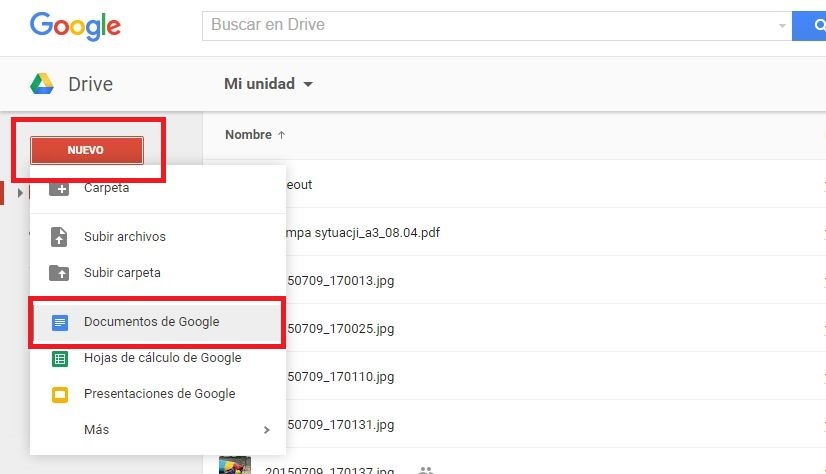Create new Hojas de cálculo de Google

pos(158,358)
